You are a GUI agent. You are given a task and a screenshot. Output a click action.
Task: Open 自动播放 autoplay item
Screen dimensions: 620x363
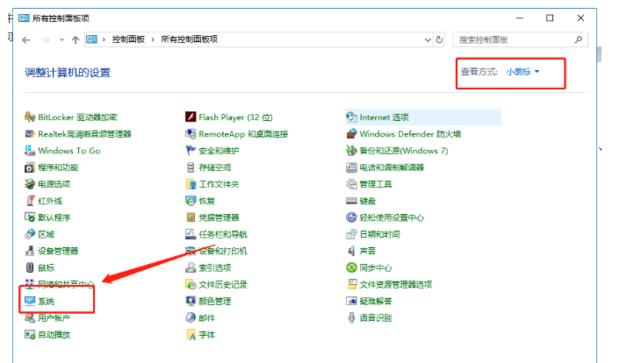pyautogui.click(x=47, y=335)
